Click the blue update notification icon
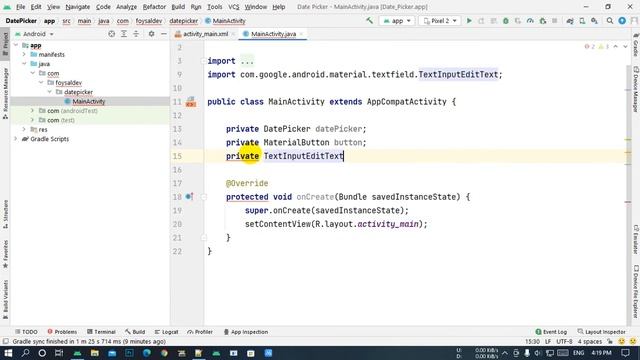The height and width of the screenshot is (360, 640). point(622,20)
